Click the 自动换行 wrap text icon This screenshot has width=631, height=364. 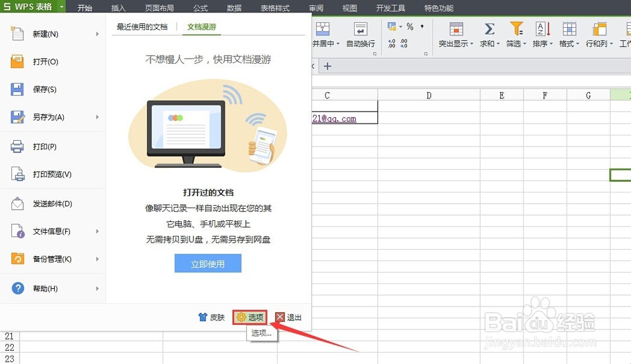point(360,29)
